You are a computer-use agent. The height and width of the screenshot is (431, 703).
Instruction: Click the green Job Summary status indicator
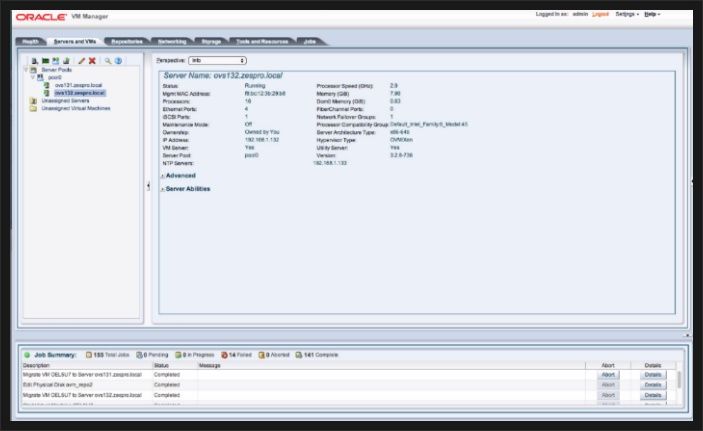(x=27, y=355)
